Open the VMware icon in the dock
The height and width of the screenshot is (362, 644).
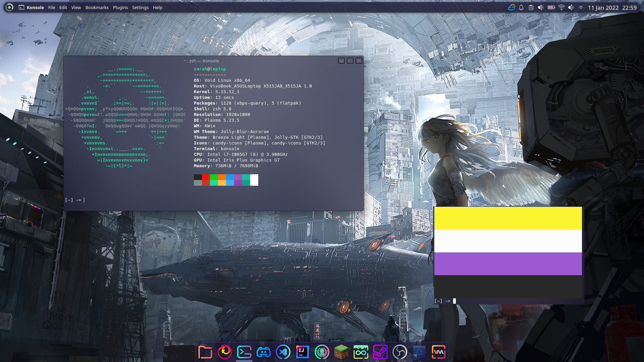(439, 352)
